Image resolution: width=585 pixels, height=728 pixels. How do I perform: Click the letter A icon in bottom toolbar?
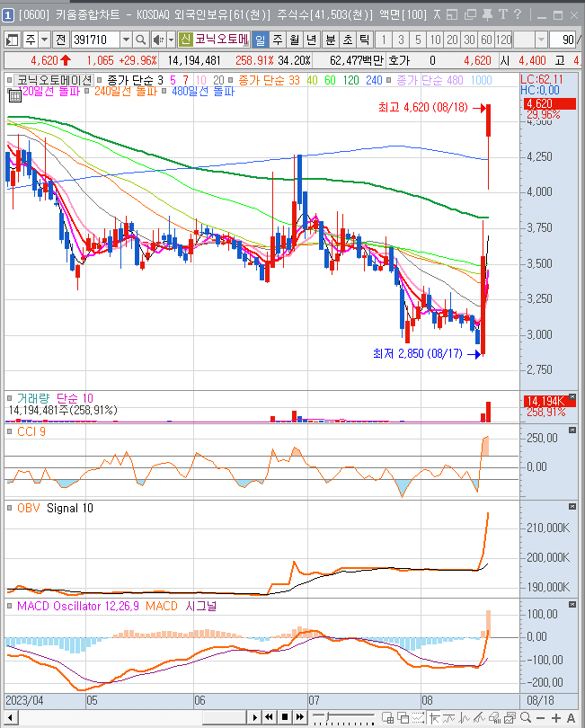[x=571, y=718]
